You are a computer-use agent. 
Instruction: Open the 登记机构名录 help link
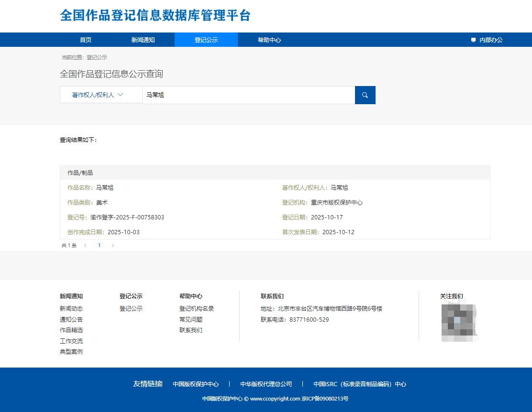(196, 308)
